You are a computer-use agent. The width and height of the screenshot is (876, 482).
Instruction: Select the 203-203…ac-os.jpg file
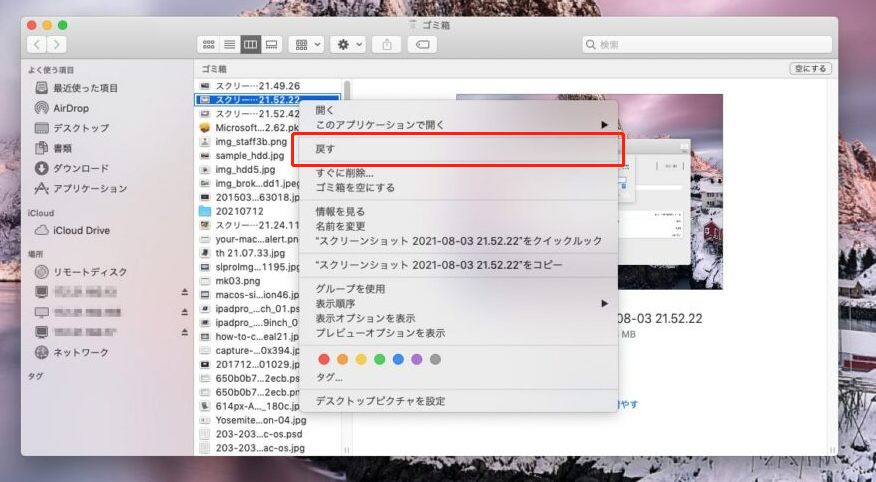268,448
